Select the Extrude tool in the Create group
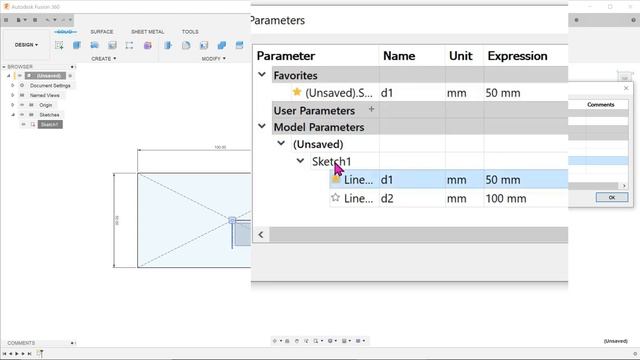This screenshot has height=360, width=640. 77,45
